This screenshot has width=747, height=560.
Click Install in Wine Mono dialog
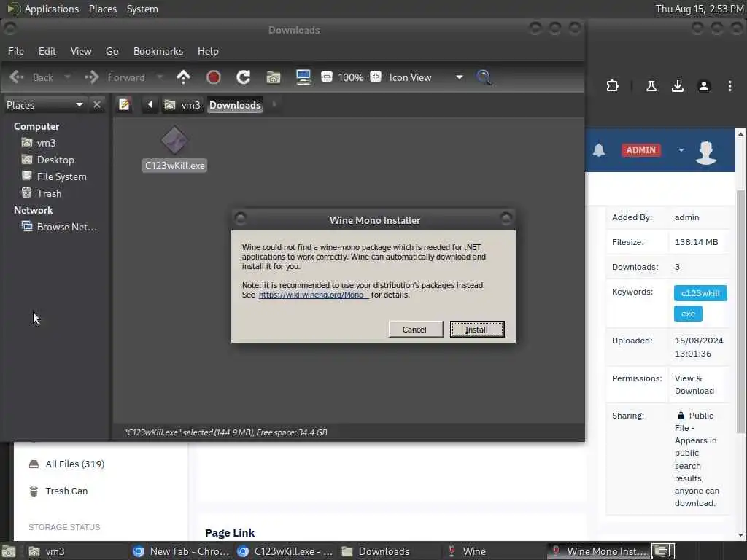pos(477,329)
